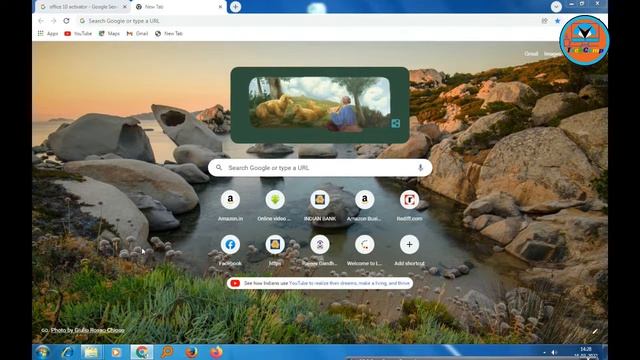Open the Facebook shortcut
640x360 pixels.
pos(230,251)
